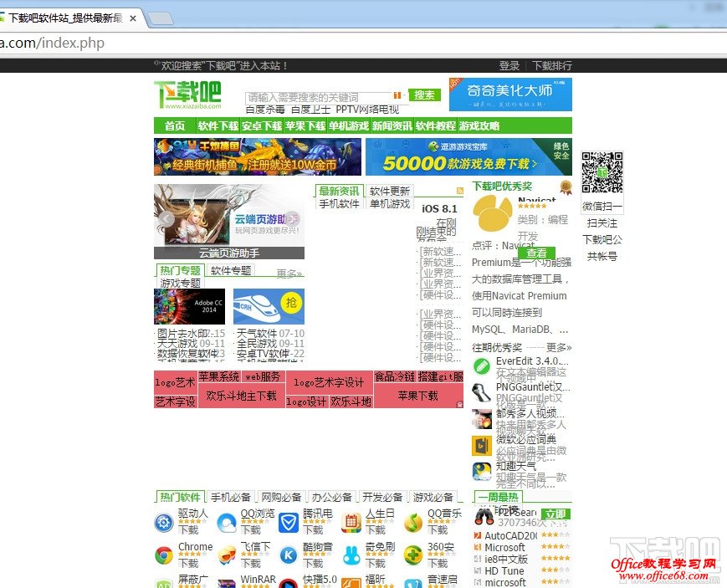
Task: Click the green 查看 button
Action: [536, 253]
